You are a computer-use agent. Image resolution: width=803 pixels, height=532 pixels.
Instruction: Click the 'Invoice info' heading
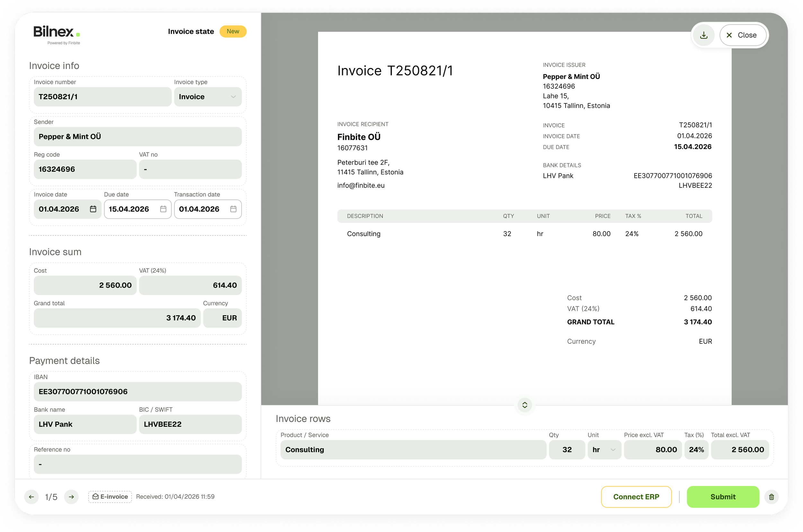(54, 66)
